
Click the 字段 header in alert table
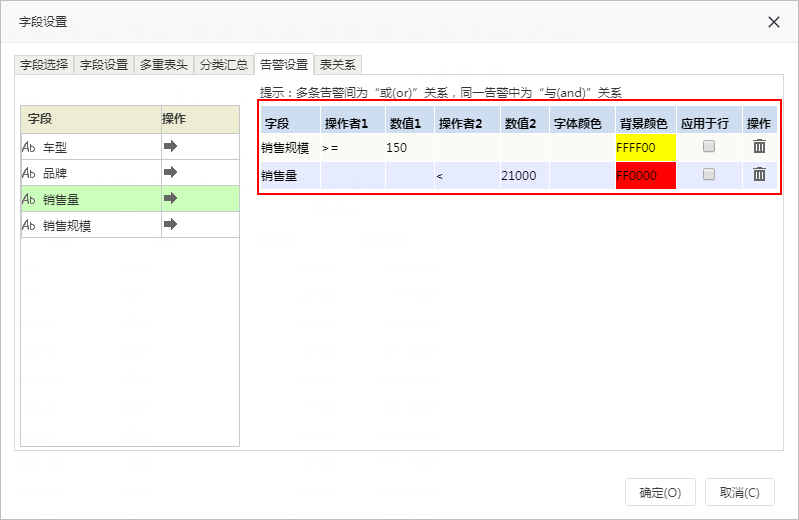[x=290, y=120]
